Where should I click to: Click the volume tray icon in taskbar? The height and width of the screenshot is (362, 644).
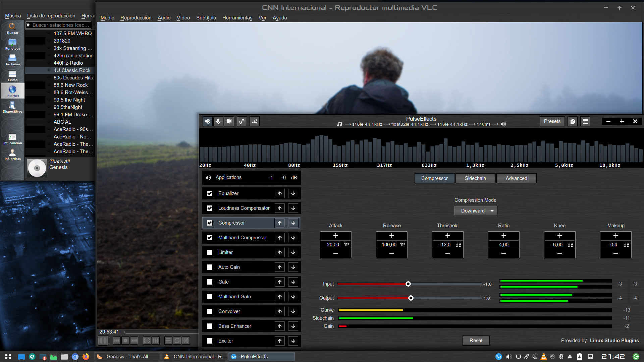(x=509, y=357)
